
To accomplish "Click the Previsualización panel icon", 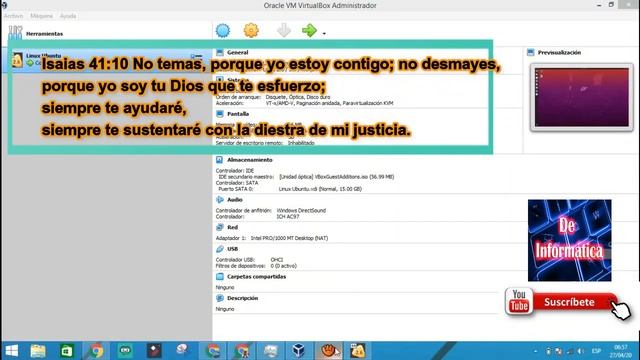I will tap(531, 52).
